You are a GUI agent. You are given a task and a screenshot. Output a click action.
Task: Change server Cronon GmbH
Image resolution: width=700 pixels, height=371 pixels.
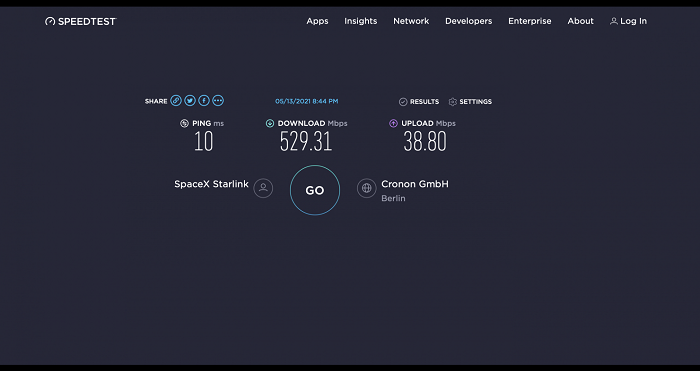tap(415, 184)
